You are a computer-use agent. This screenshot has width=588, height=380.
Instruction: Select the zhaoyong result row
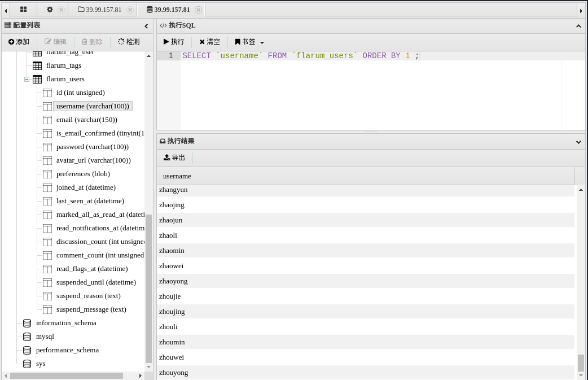[366, 281]
